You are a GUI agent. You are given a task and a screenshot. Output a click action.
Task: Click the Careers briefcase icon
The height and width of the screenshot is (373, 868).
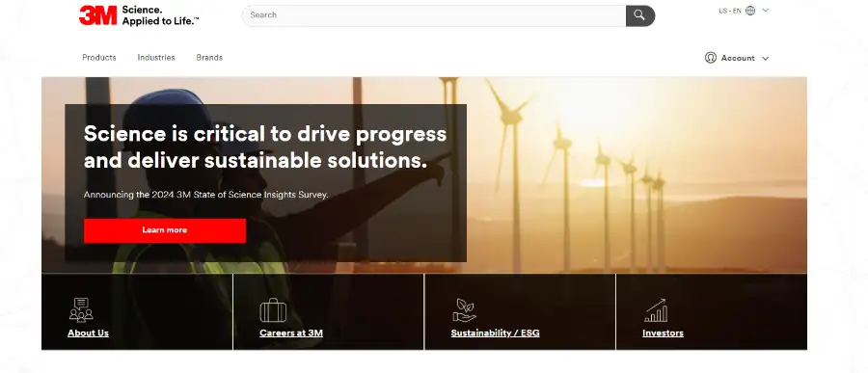(x=273, y=310)
